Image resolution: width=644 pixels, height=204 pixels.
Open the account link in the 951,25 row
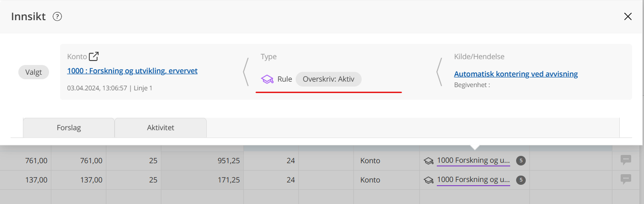coord(473,161)
